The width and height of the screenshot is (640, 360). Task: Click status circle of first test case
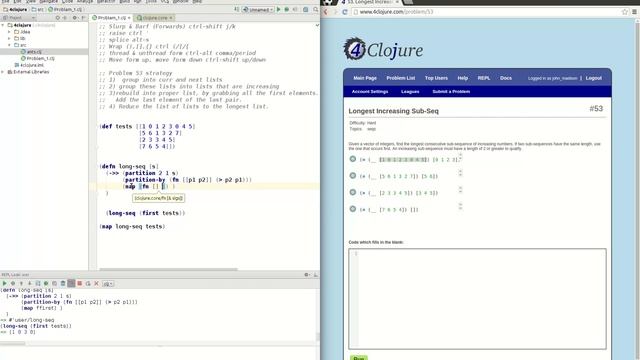click(353, 159)
